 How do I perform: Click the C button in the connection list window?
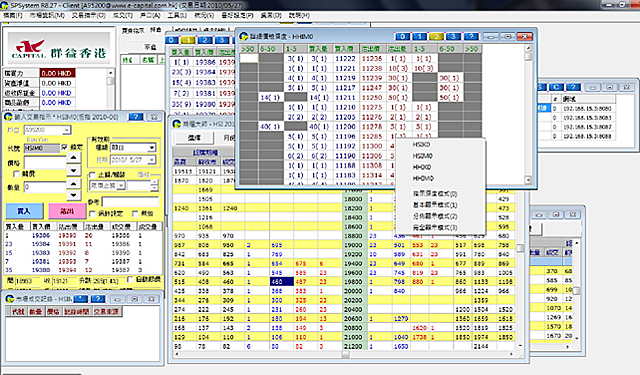tap(556, 87)
